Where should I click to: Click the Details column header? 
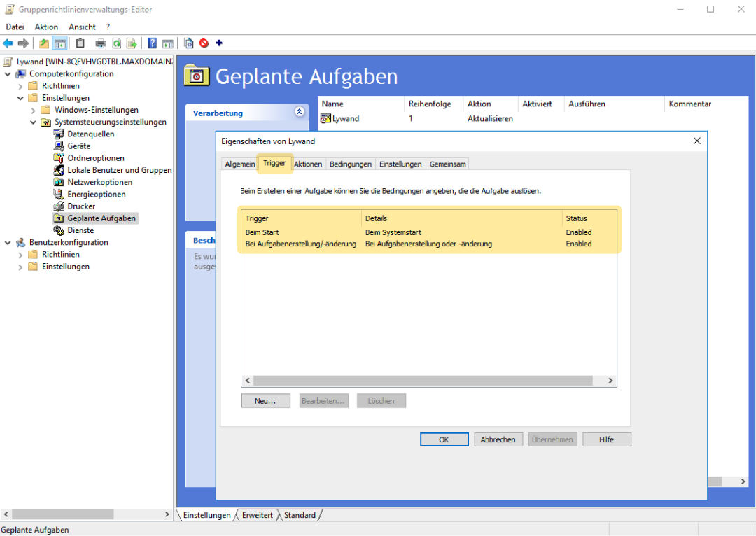(x=462, y=218)
